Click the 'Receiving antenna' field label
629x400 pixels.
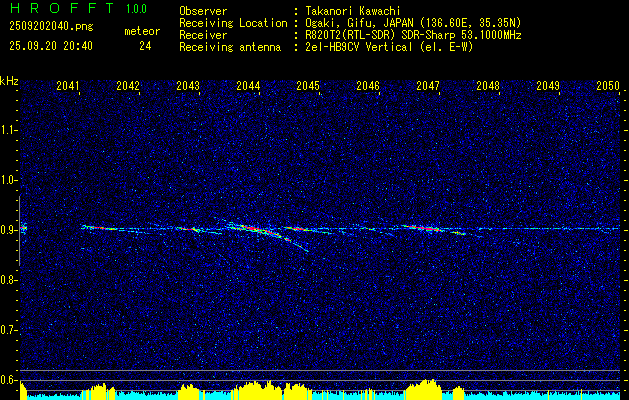point(230,47)
